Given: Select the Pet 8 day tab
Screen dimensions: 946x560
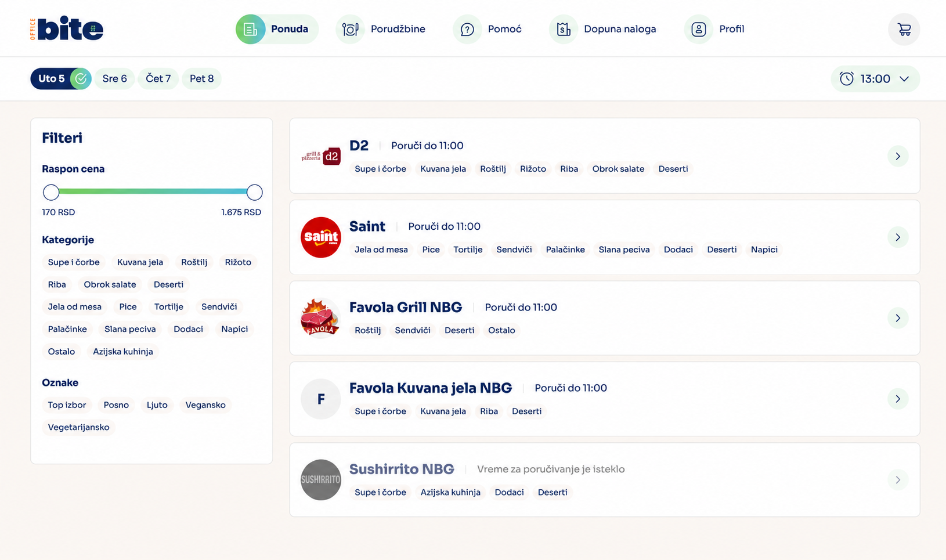Looking at the screenshot, I should [x=202, y=79].
